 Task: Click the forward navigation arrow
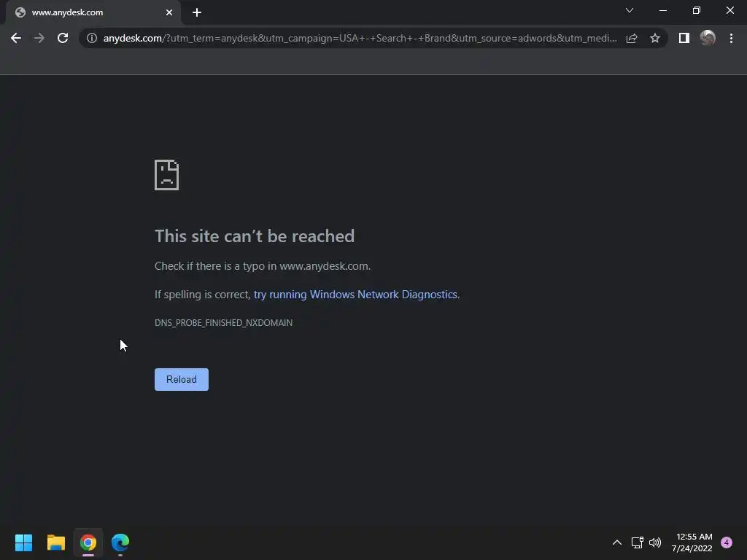[39, 38]
